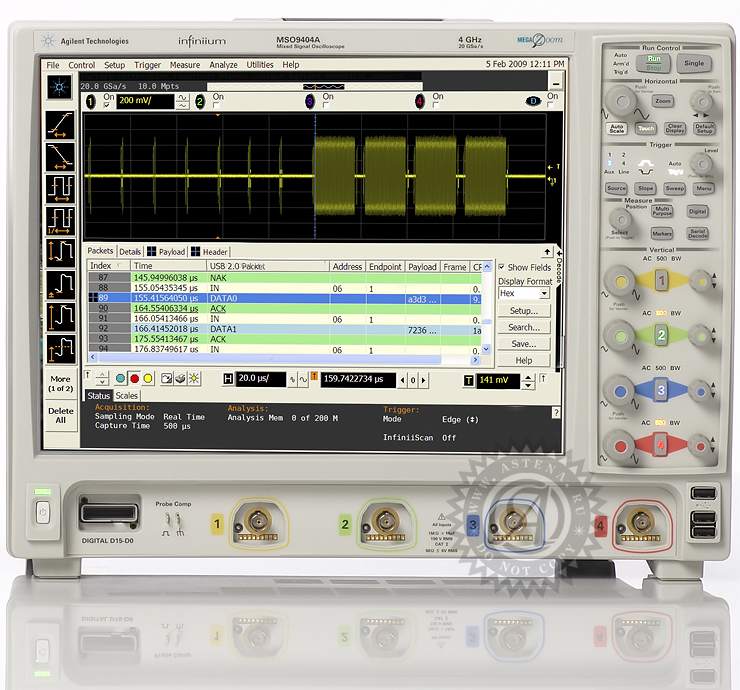
Task: Click the channel 1 yellow number badge
Action: click(91, 101)
